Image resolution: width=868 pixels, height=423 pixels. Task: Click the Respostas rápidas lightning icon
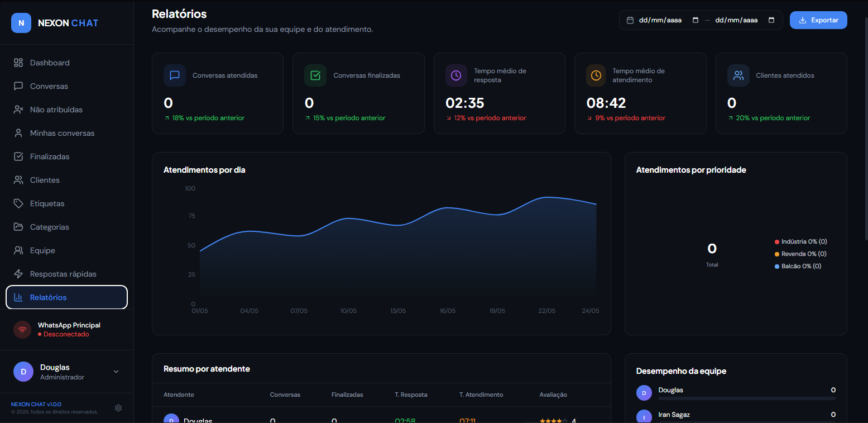[x=18, y=274]
